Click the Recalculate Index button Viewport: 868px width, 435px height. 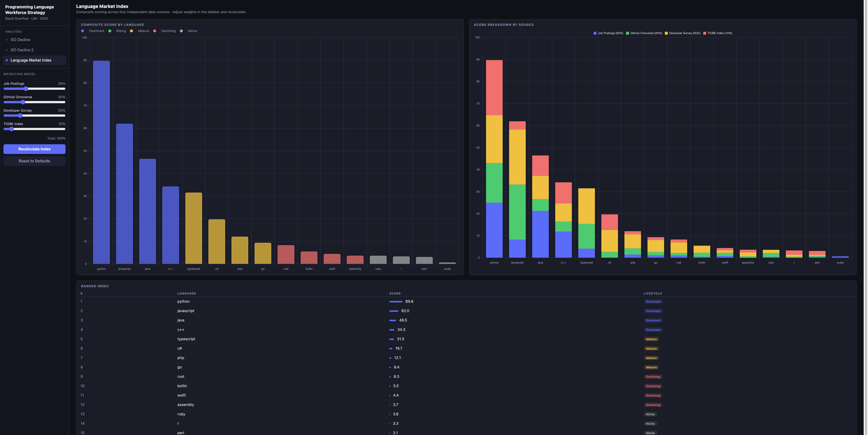tap(34, 149)
